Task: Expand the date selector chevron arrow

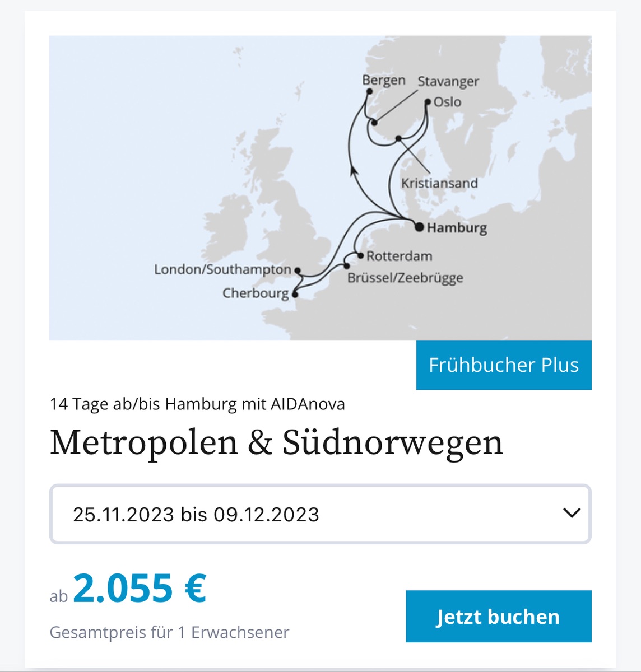Action: pyautogui.click(x=572, y=513)
